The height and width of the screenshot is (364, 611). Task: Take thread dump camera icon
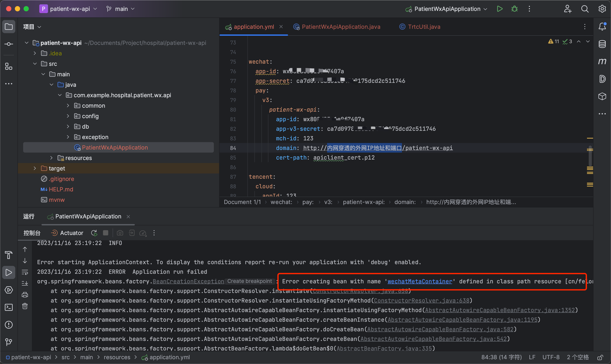click(120, 233)
